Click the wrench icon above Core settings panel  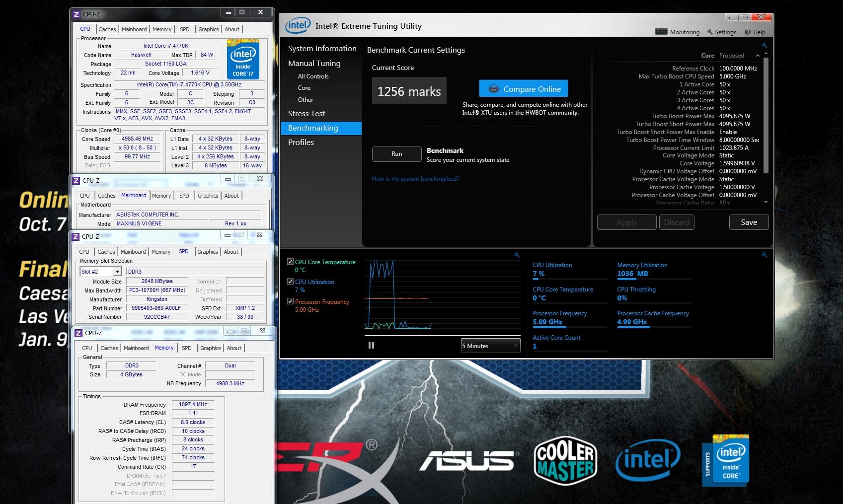coord(765,45)
